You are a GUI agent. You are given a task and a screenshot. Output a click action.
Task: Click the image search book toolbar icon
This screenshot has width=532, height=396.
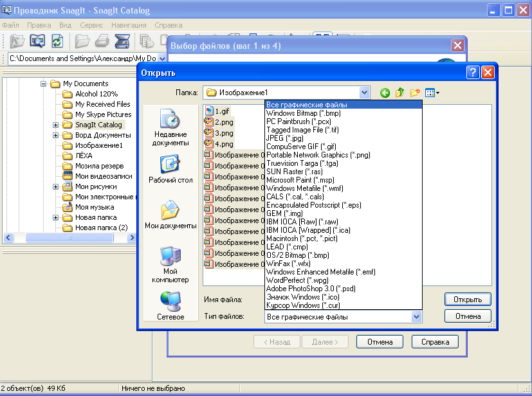point(37,41)
